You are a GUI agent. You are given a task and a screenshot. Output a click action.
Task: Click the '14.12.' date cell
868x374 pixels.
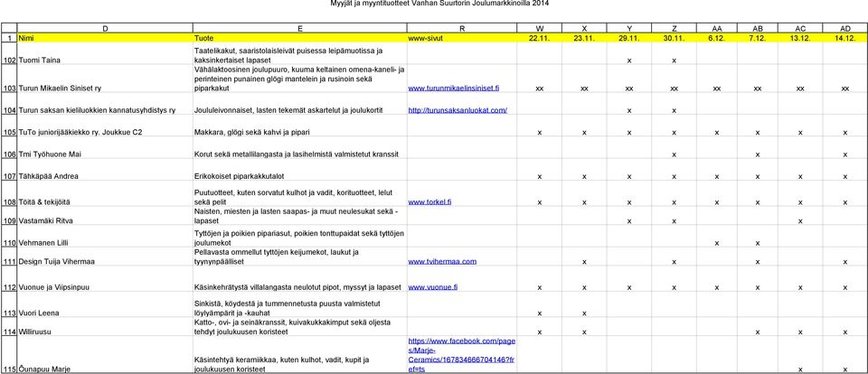tap(844, 38)
